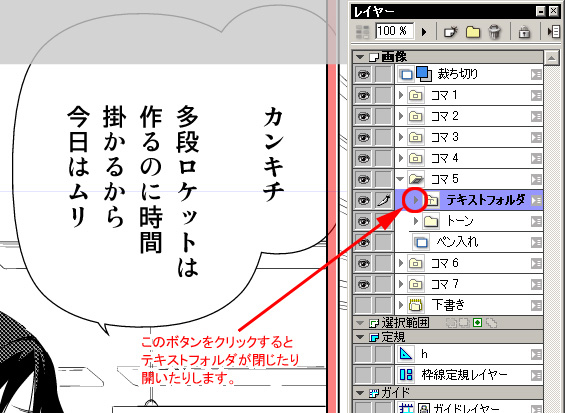Screen dimensions: 565x413
Task: Select the コマ 6 folder name
Action: [445, 263]
